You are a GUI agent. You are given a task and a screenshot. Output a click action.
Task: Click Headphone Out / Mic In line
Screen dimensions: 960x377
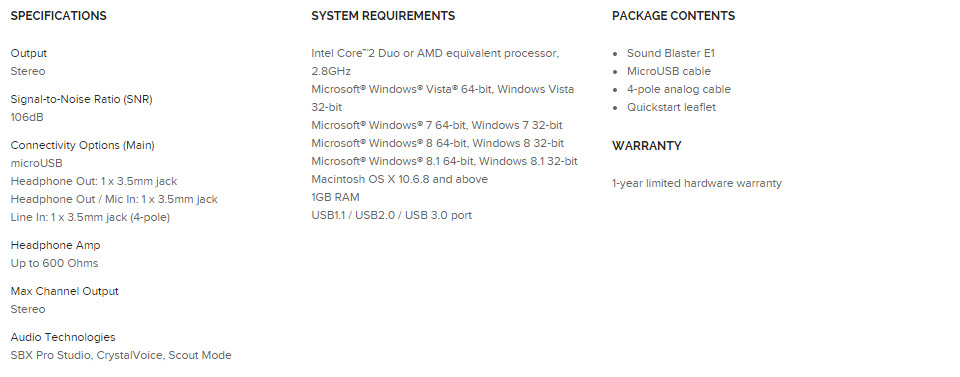pyautogui.click(x=114, y=200)
